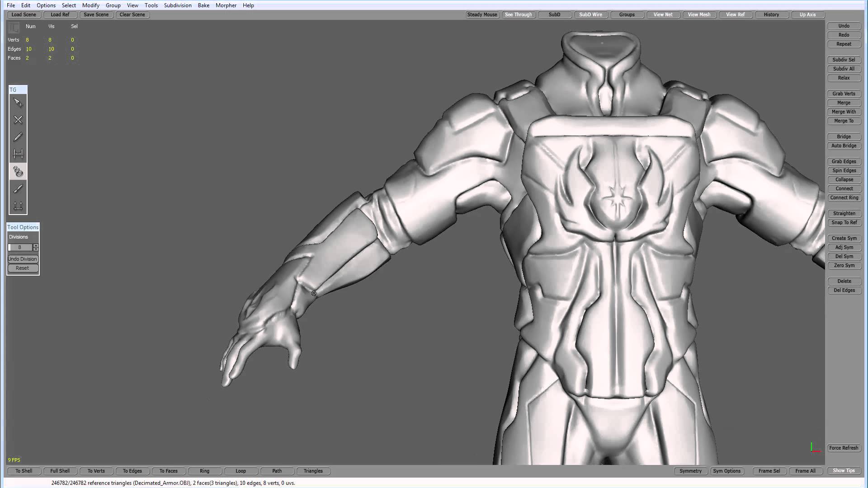The image size is (868, 488).
Task: Toggle the History button
Action: tap(771, 14)
